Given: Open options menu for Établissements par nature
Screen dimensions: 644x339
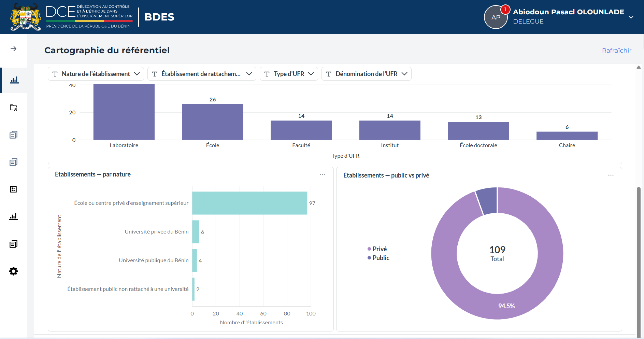Looking at the screenshot, I should (323, 174).
